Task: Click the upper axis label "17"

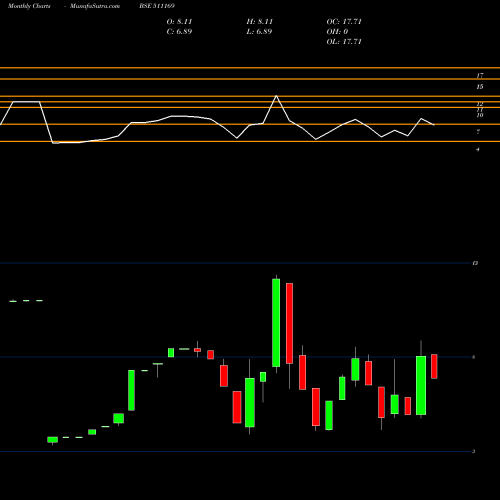Action: click(x=480, y=76)
